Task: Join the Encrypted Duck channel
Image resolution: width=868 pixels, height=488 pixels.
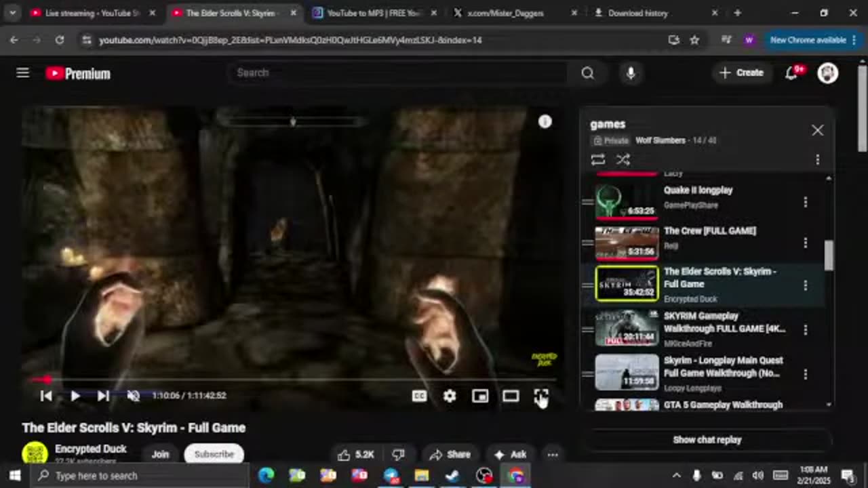Action: click(160, 454)
